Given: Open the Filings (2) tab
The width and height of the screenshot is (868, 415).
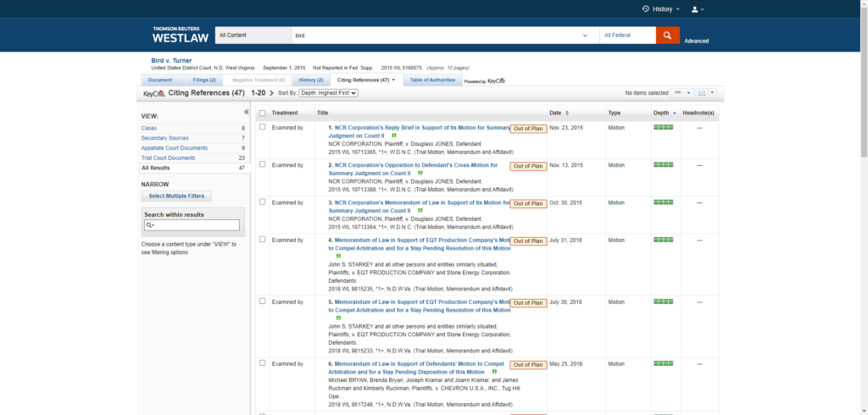Looking at the screenshot, I should coord(204,80).
